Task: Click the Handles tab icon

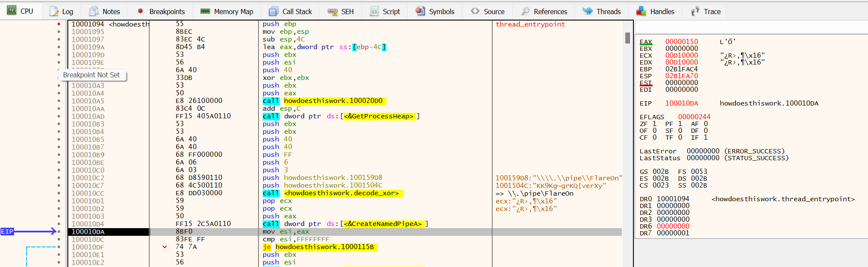Action: (641, 12)
